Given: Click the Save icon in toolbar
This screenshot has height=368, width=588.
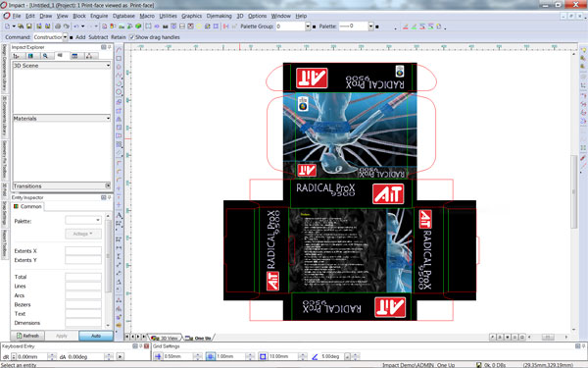Looking at the screenshot, I should (x=29, y=26).
